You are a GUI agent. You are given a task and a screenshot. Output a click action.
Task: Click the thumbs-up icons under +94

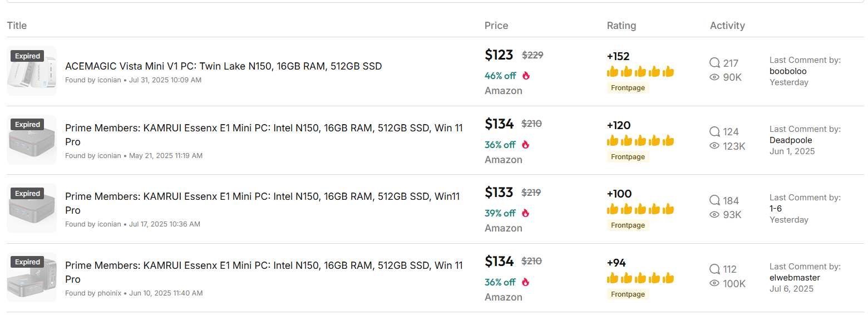point(640,278)
